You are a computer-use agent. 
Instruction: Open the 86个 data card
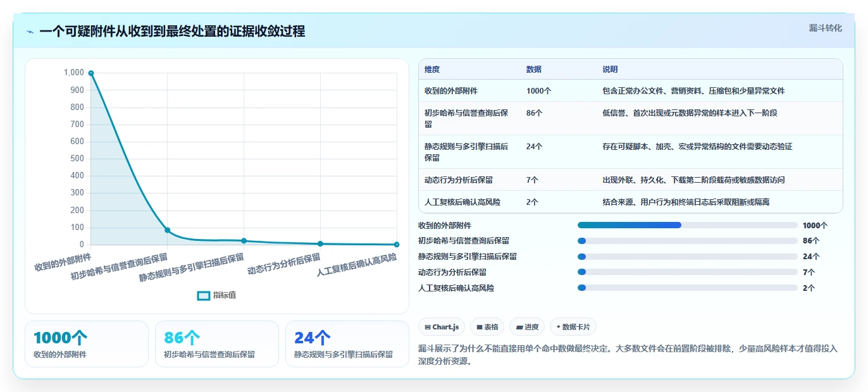[x=217, y=344]
